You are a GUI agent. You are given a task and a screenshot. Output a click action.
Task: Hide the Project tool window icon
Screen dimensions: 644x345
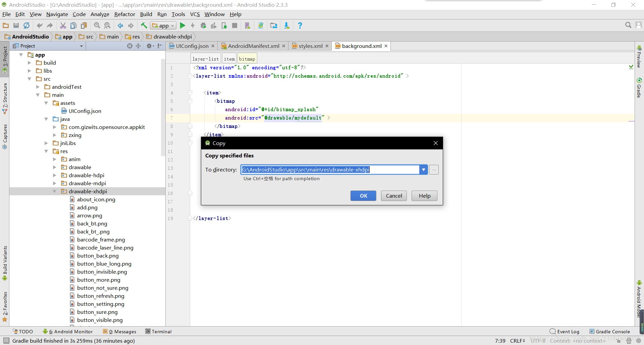pyautogui.click(x=160, y=46)
